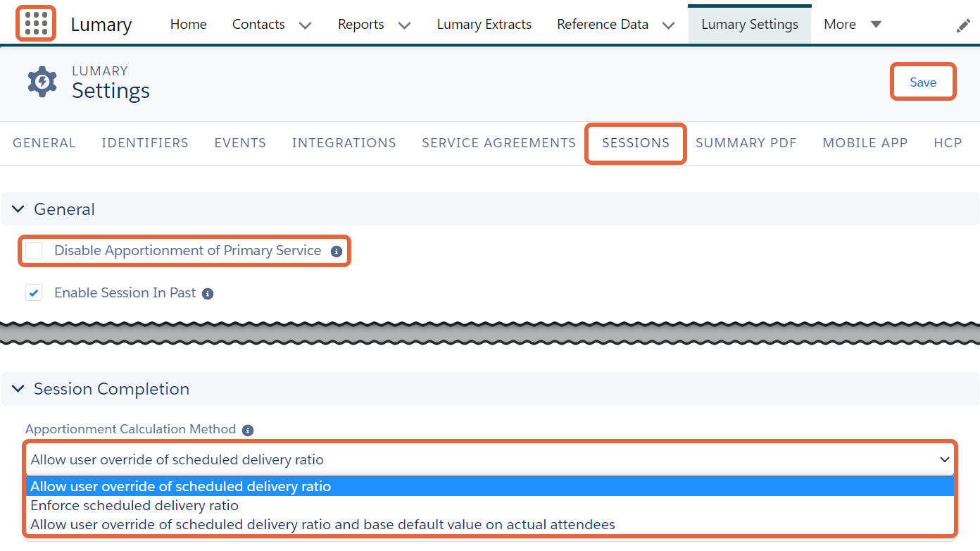Switch to the SESSIONS tab
The width and height of the screenshot is (980, 551).
pos(636,143)
